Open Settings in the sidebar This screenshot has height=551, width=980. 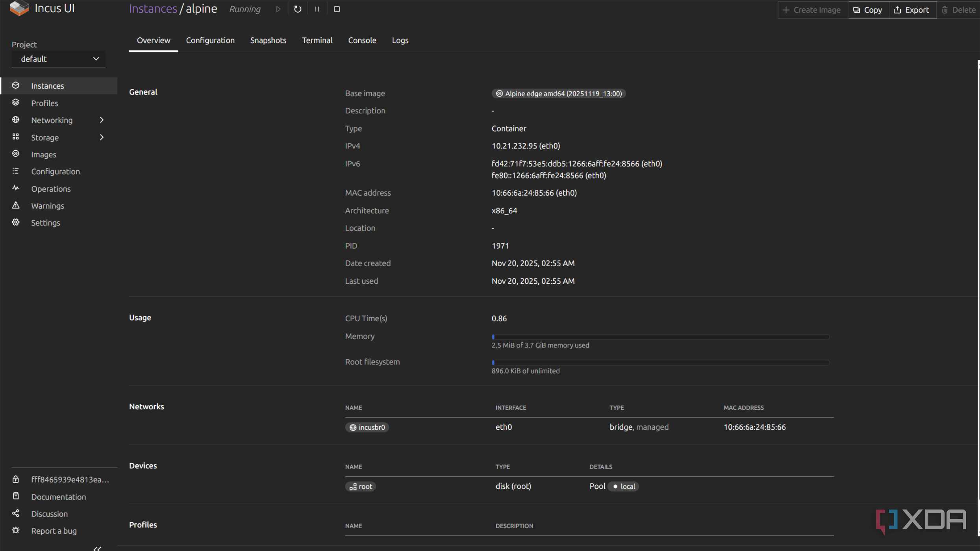coord(59,223)
